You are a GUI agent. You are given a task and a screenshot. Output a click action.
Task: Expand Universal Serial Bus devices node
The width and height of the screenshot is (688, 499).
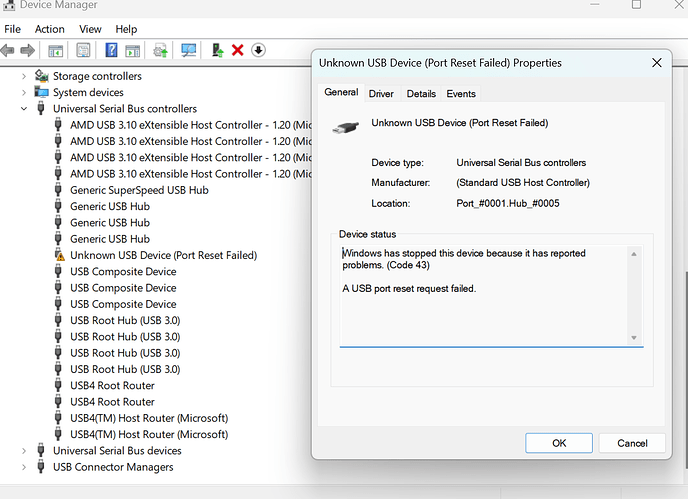(x=24, y=451)
